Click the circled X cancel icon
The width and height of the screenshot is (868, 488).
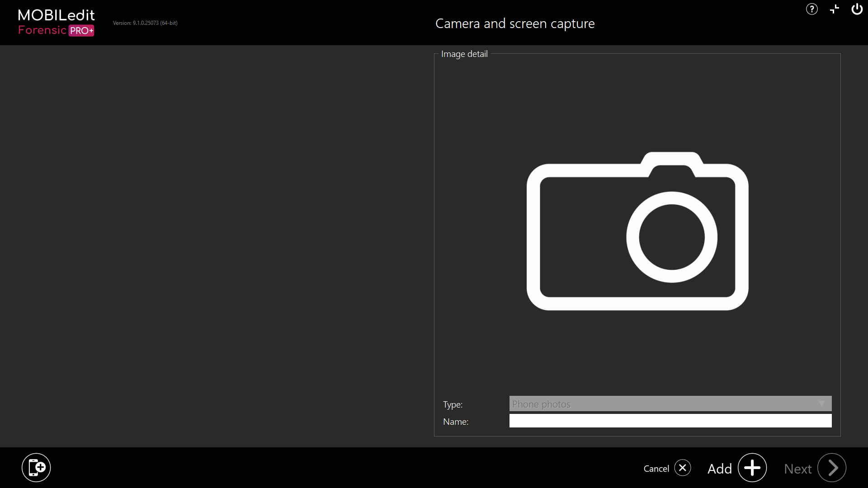683,468
